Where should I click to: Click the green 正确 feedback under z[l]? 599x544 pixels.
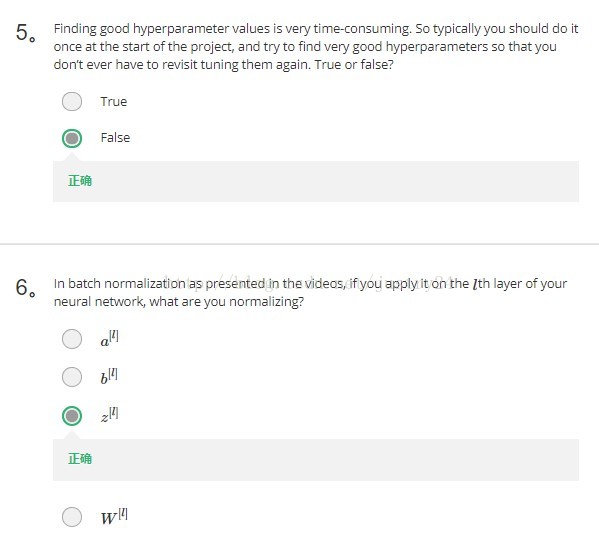80,458
